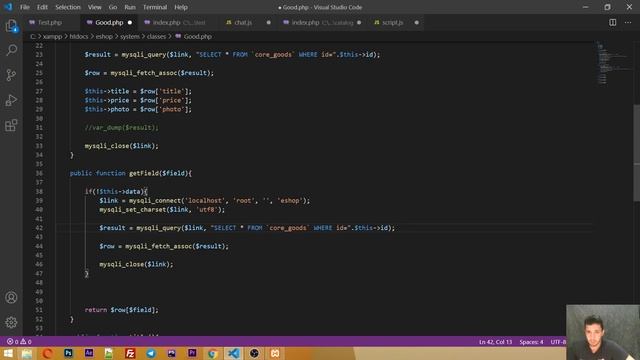Switch to the Test.php tab

click(51, 22)
